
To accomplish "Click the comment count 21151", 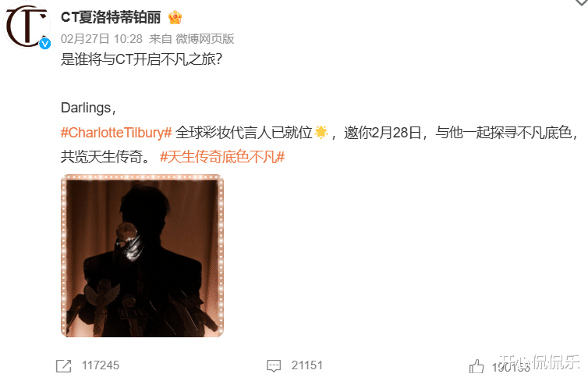I will coord(306,365).
